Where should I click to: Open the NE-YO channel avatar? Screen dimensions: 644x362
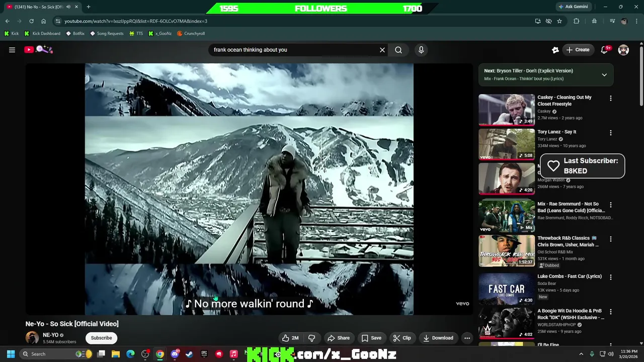pyautogui.click(x=32, y=338)
